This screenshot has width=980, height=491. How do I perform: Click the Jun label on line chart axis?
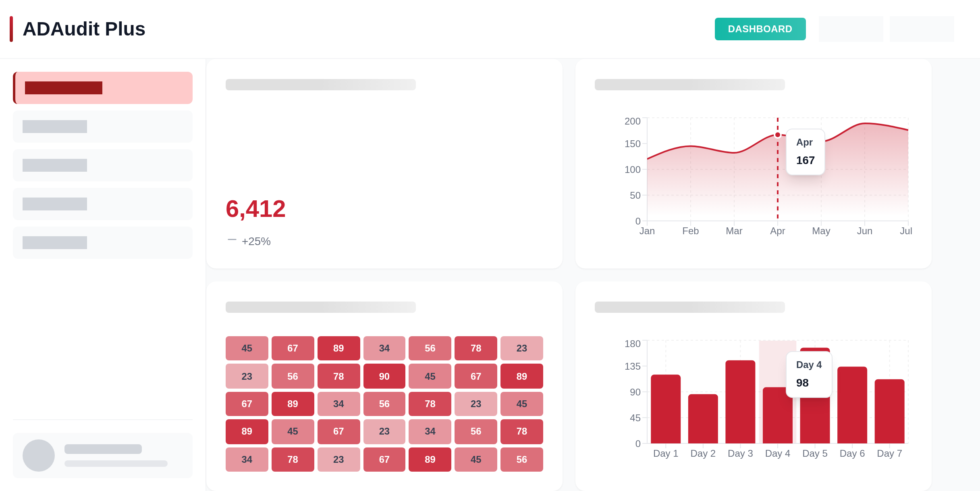coord(864,231)
